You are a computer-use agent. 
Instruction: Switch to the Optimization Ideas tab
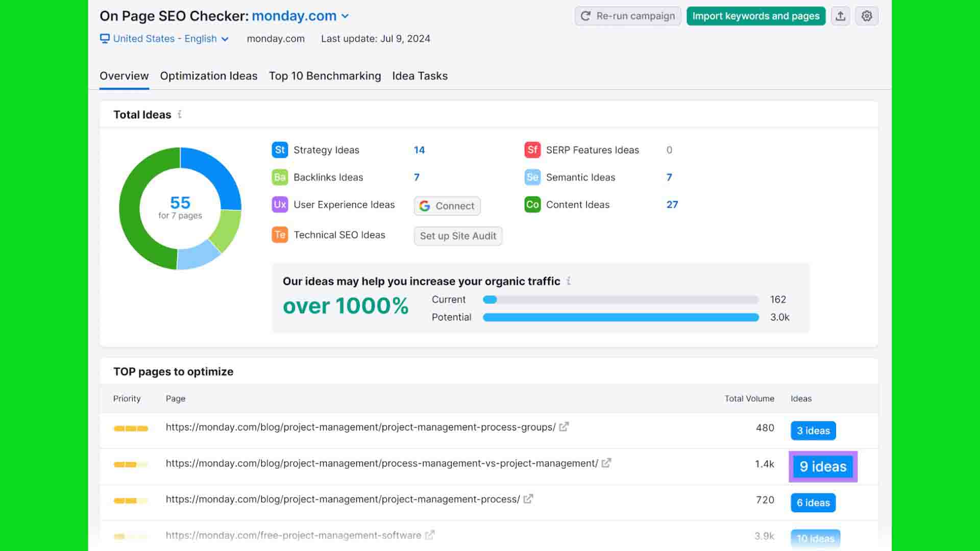208,76
